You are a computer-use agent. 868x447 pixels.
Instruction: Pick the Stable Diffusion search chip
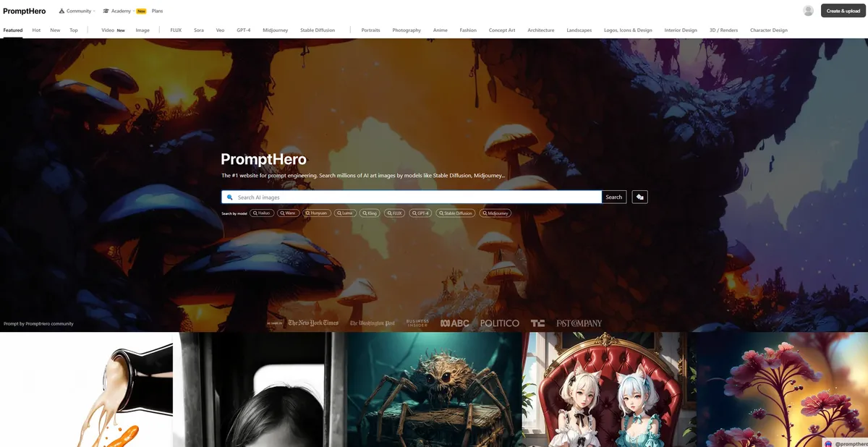pyautogui.click(x=455, y=213)
